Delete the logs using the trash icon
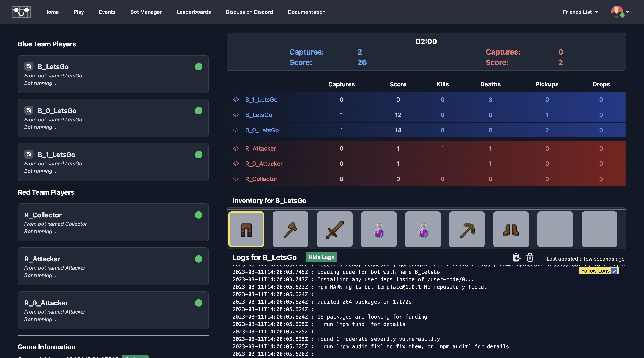Viewport: 644px width, 358px height. click(530, 257)
